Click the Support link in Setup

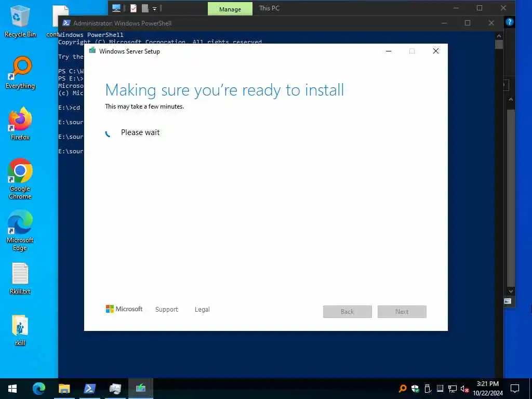(167, 310)
